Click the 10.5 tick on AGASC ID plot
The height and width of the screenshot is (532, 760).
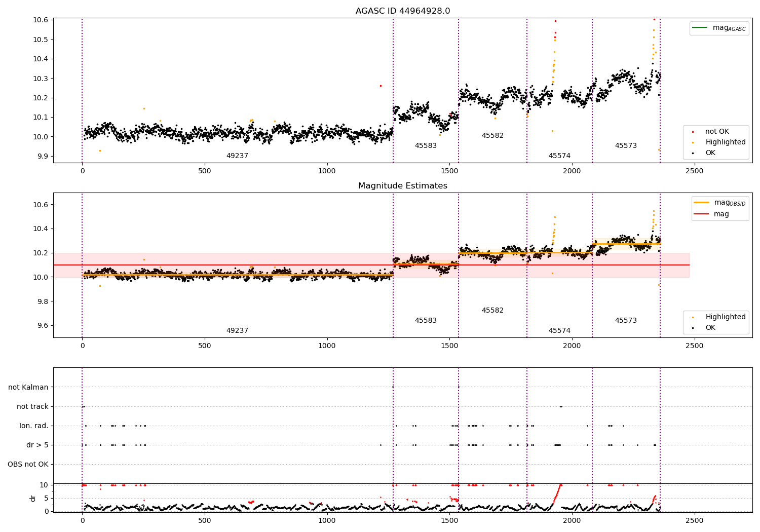(41, 40)
